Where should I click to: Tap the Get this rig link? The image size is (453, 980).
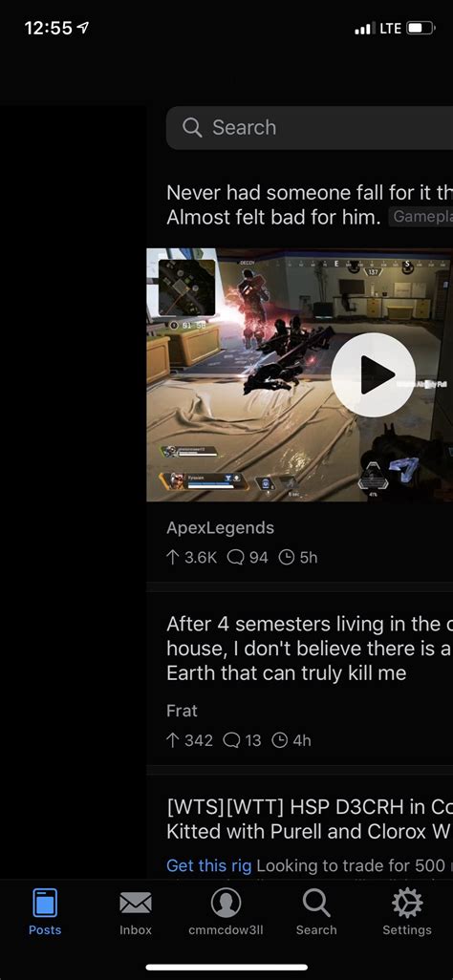[209, 865]
